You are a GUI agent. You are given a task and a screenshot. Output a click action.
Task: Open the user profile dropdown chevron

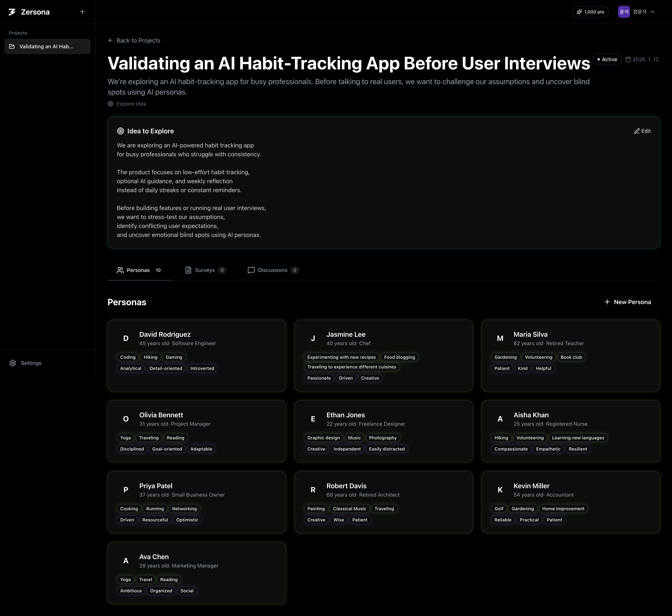[653, 12]
